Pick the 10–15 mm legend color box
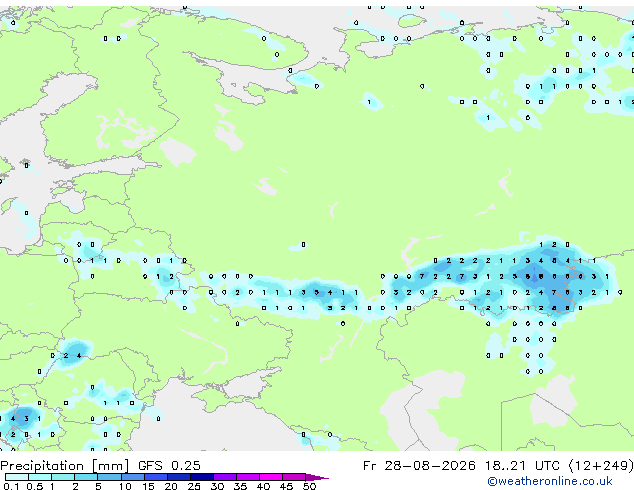 [133, 477]
